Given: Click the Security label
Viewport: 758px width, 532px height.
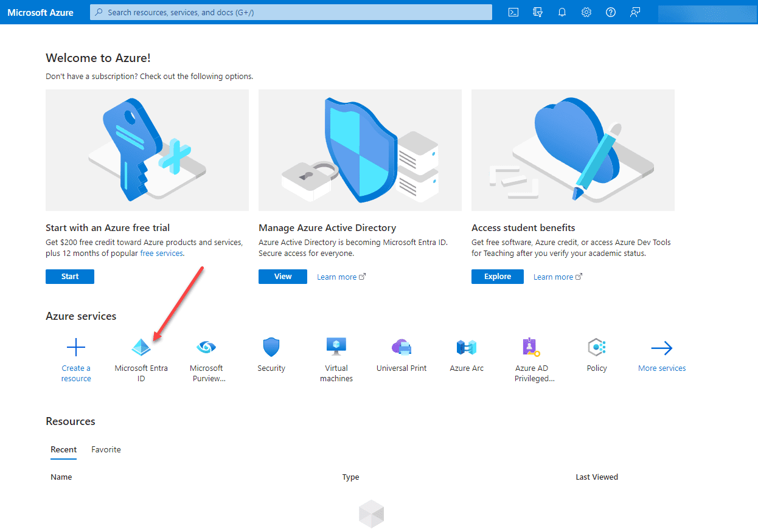Looking at the screenshot, I should point(271,368).
